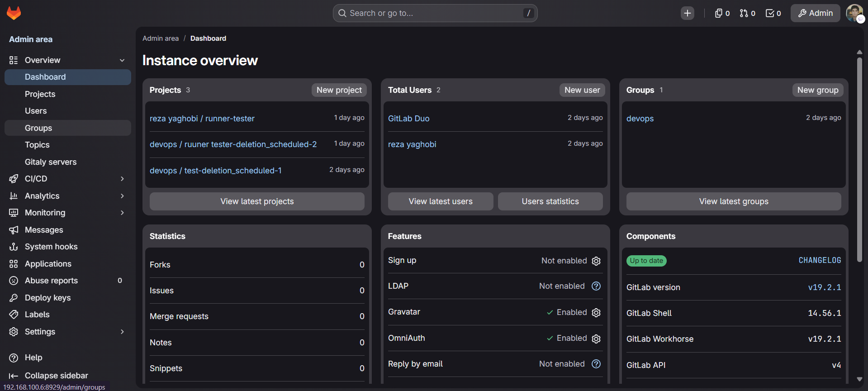
Task: Click the Monitoring monitor icon
Action: [14, 213]
